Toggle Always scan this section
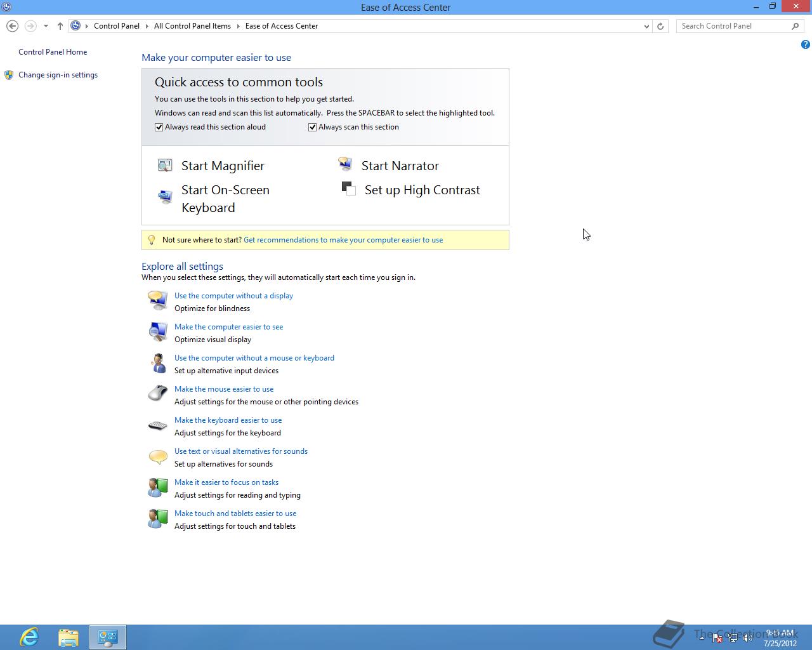Image resolution: width=812 pixels, height=650 pixels. point(313,127)
